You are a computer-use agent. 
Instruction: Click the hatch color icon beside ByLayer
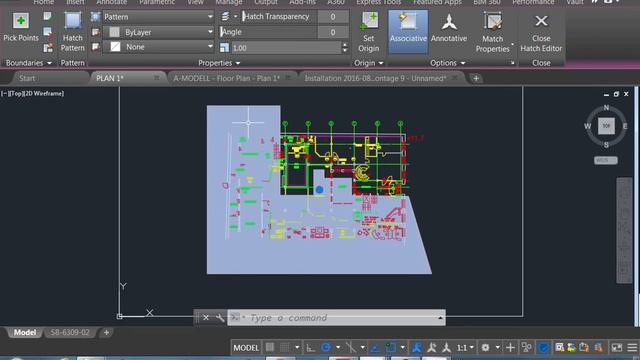tap(96, 32)
